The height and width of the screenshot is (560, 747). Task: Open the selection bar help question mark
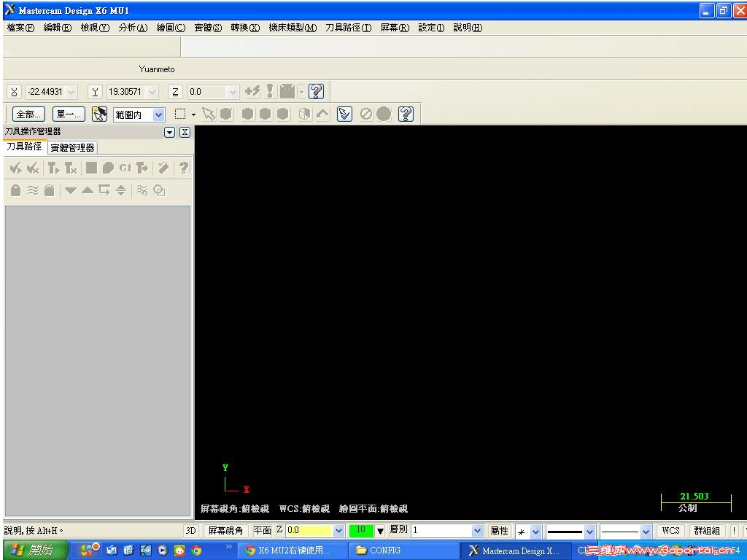coord(406,114)
